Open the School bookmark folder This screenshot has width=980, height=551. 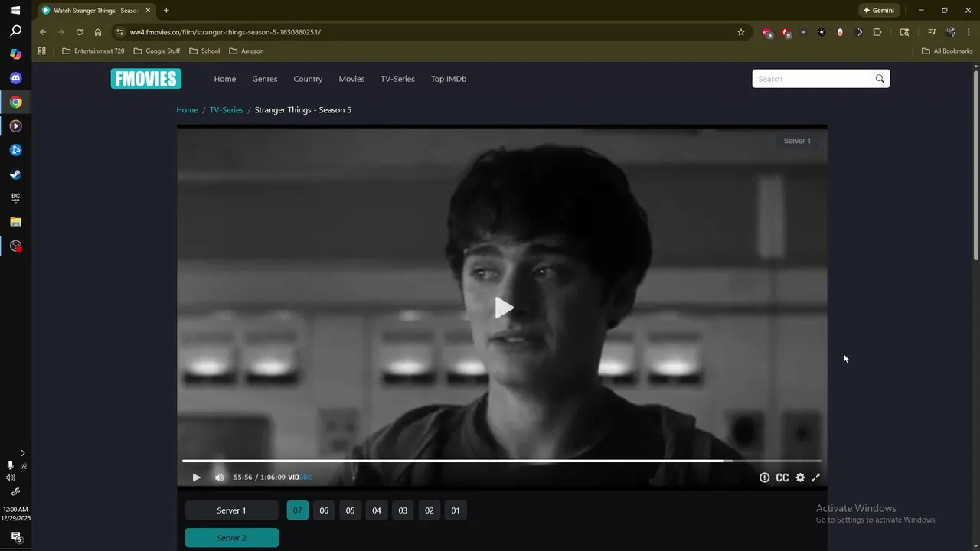204,51
